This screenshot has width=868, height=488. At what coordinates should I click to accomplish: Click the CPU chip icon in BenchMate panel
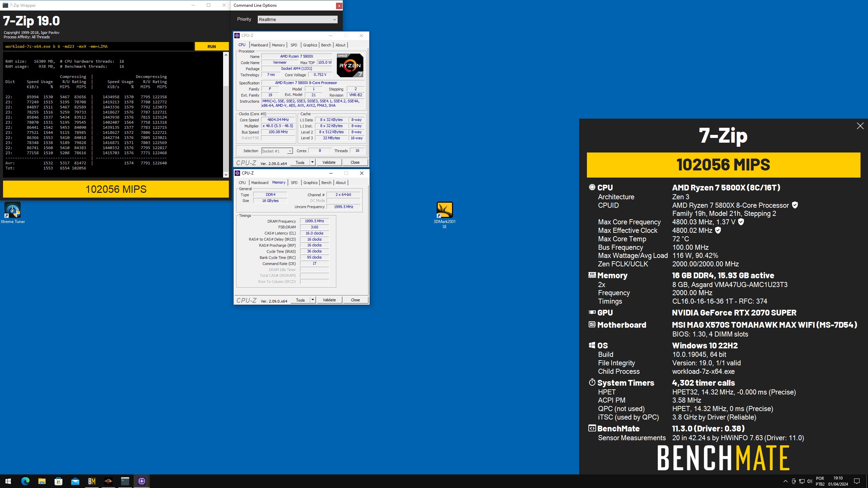[x=592, y=187]
